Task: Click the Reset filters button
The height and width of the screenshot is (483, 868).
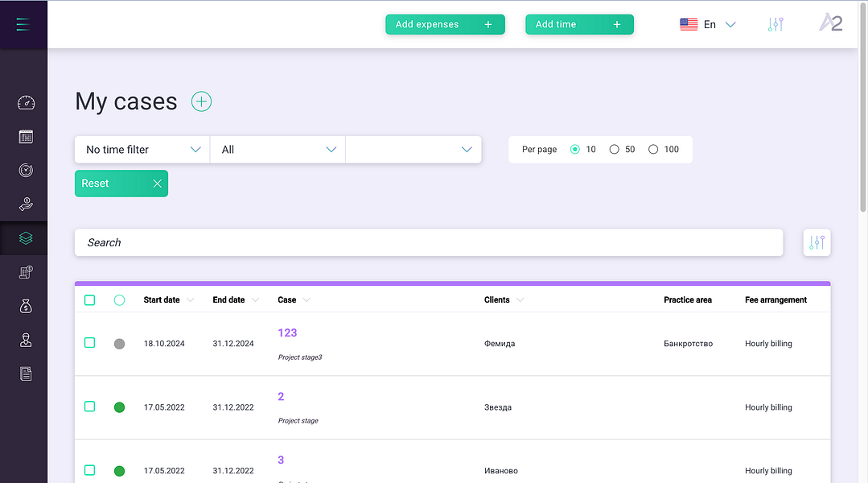Action: [121, 184]
